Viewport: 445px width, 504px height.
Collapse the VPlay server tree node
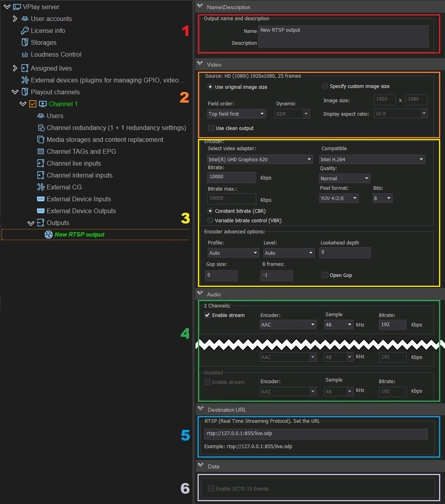tap(7, 7)
